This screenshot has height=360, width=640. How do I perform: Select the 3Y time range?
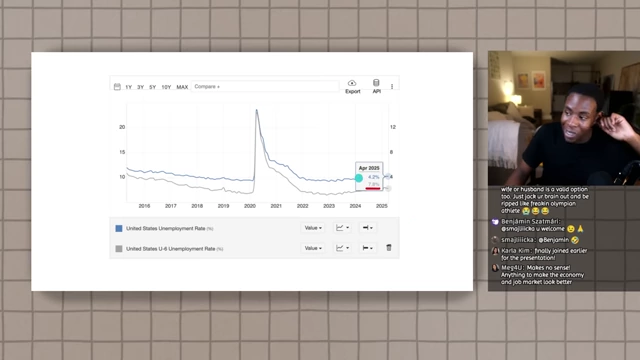(140, 87)
